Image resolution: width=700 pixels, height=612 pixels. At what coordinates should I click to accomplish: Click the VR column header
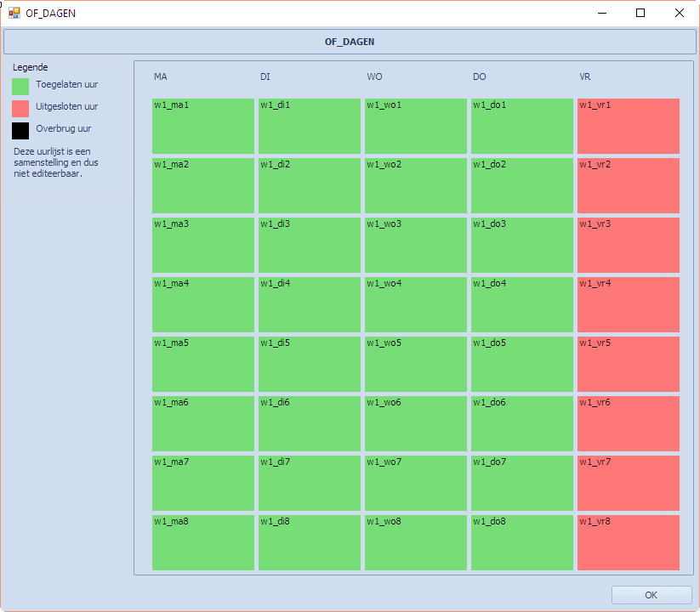[585, 76]
